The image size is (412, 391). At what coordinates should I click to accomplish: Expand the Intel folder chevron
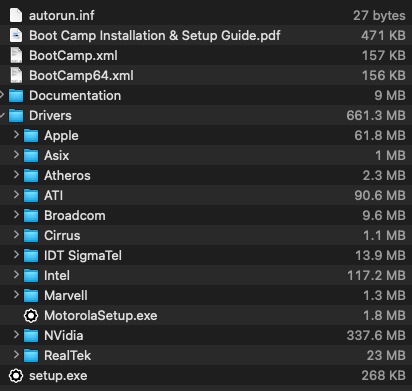click(16, 275)
